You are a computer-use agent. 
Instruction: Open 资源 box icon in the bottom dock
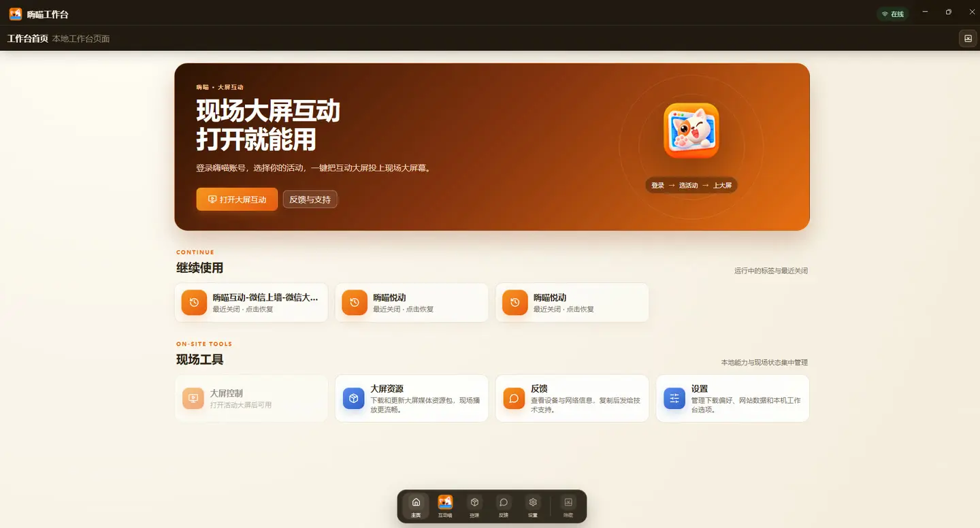[474, 506]
